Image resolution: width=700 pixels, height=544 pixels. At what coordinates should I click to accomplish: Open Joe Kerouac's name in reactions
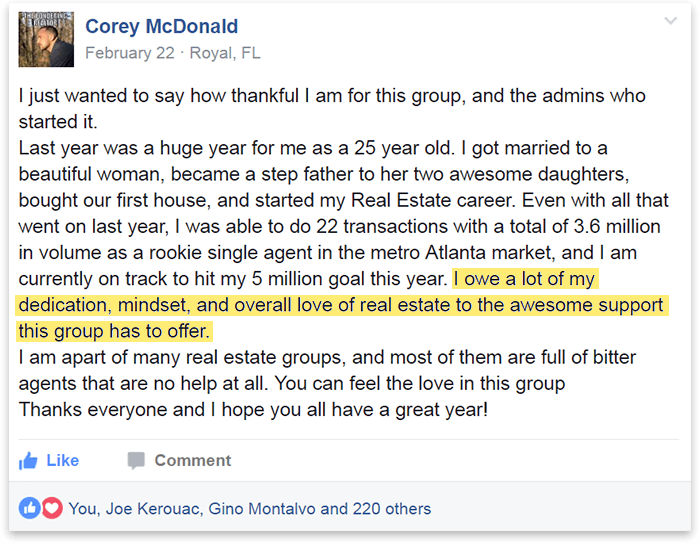[x=154, y=509]
